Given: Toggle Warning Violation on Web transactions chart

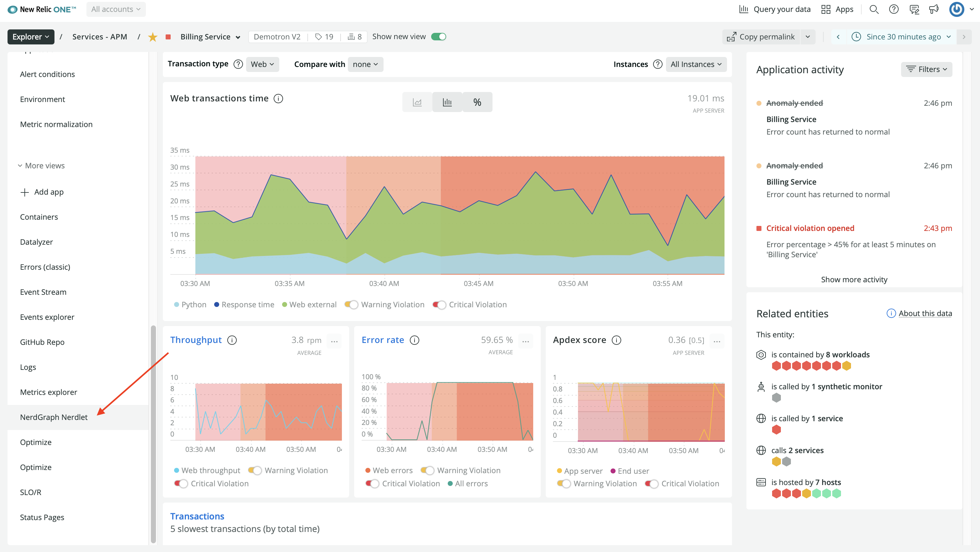Looking at the screenshot, I should [352, 304].
